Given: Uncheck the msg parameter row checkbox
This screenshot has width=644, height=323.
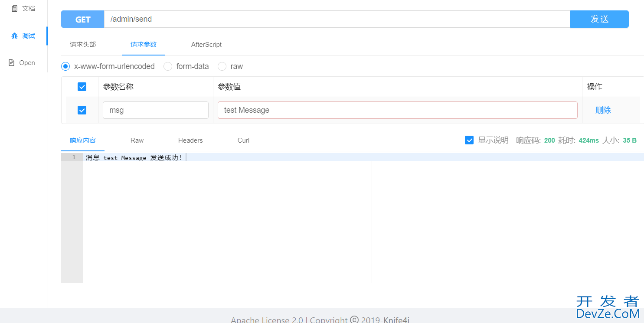Looking at the screenshot, I should click(x=82, y=110).
